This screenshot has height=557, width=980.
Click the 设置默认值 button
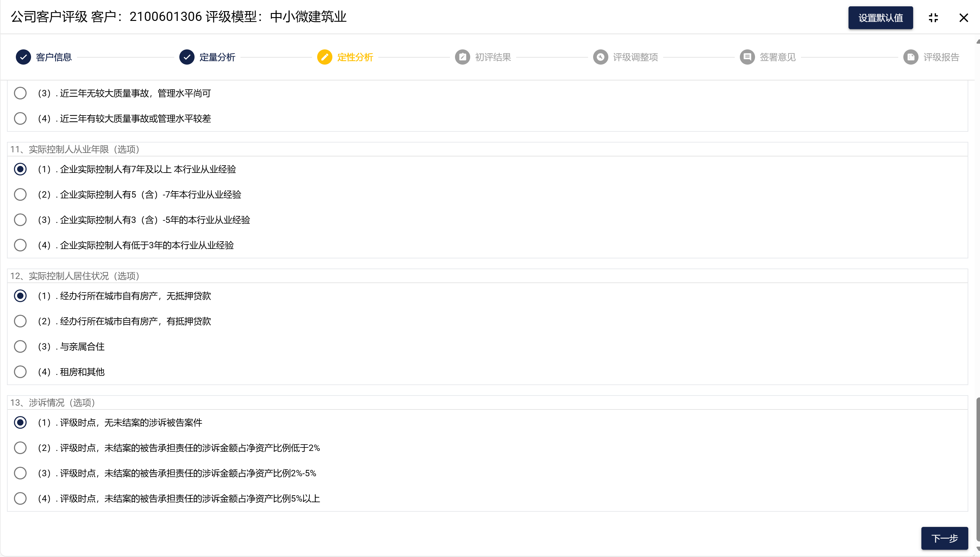tap(880, 18)
